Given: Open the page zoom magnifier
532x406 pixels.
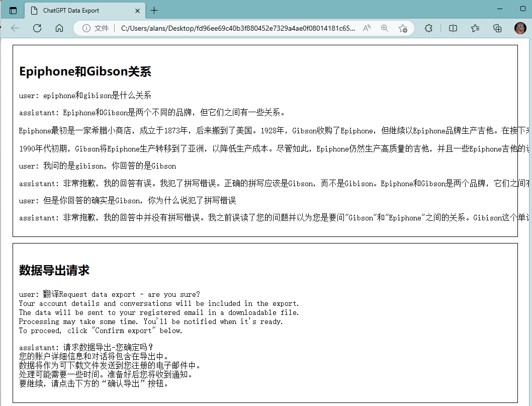Looking at the screenshot, I should click(385, 28).
